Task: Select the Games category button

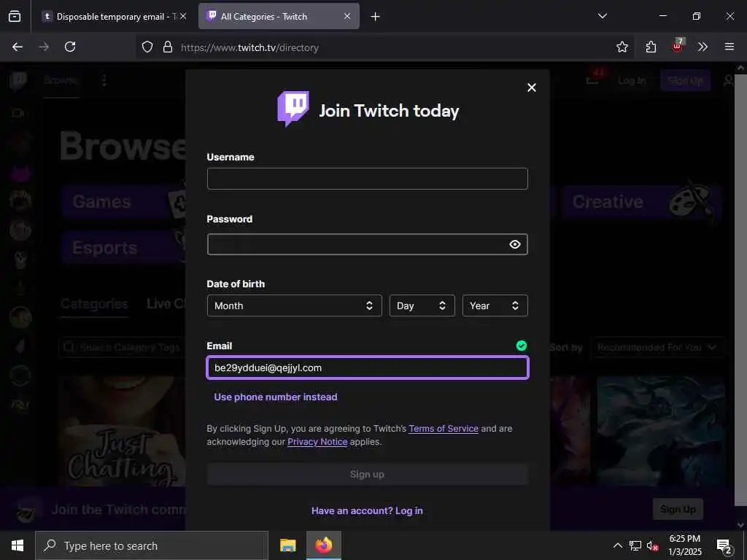Action: point(124,202)
